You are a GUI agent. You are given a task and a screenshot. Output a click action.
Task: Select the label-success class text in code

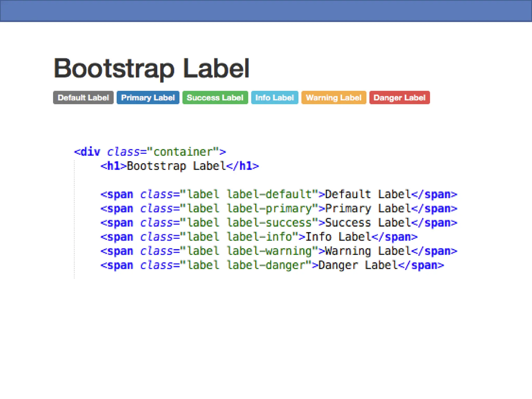269,223
